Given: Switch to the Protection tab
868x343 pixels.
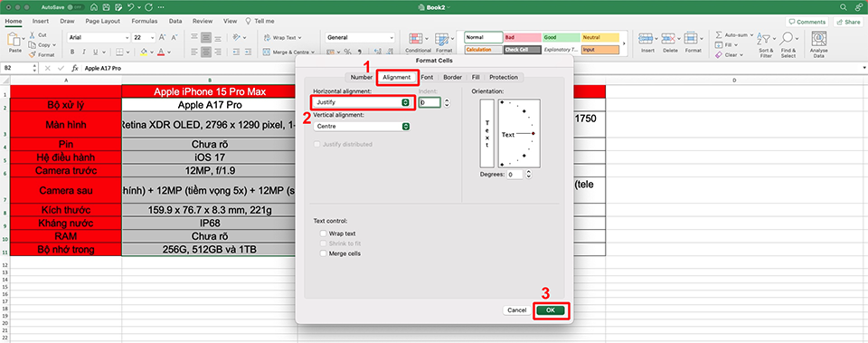Looking at the screenshot, I should click(x=504, y=77).
